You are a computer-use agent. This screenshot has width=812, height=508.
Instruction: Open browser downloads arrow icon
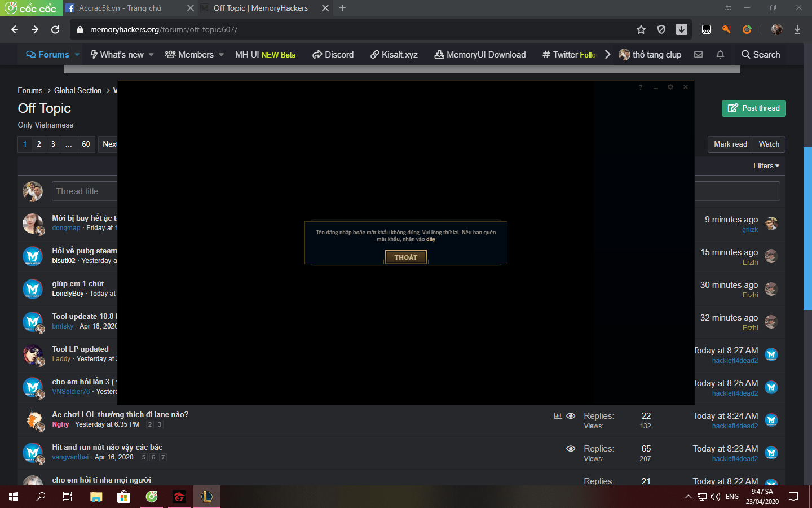797,29
